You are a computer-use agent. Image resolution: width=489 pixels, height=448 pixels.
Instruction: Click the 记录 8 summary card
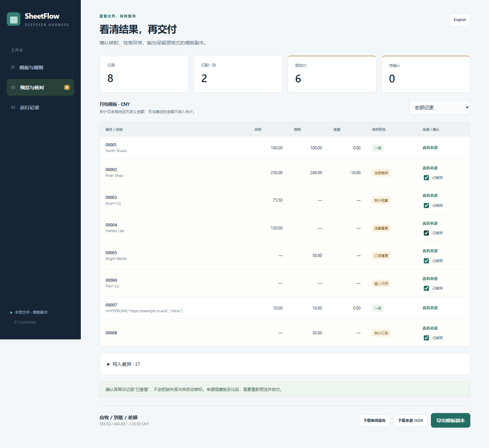[x=144, y=74]
